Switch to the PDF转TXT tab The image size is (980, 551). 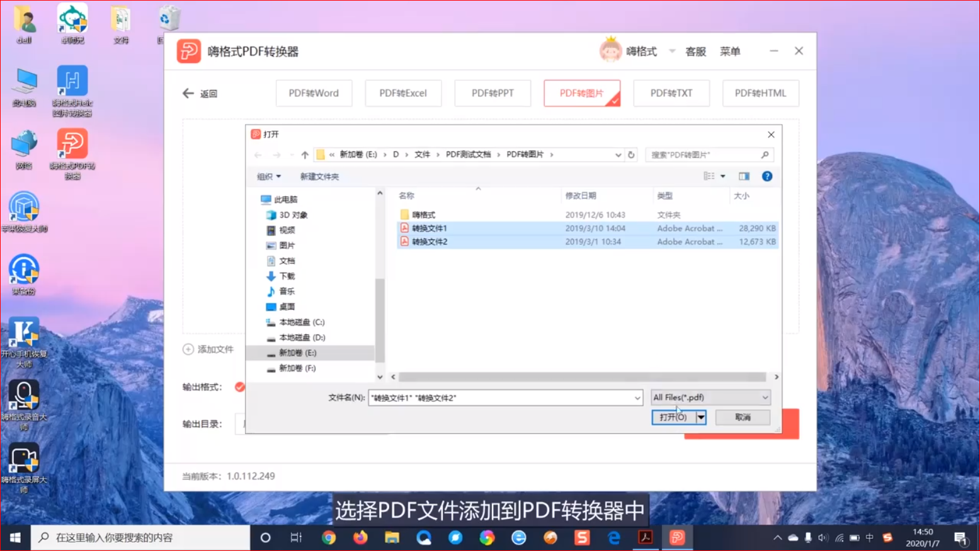[671, 93]
